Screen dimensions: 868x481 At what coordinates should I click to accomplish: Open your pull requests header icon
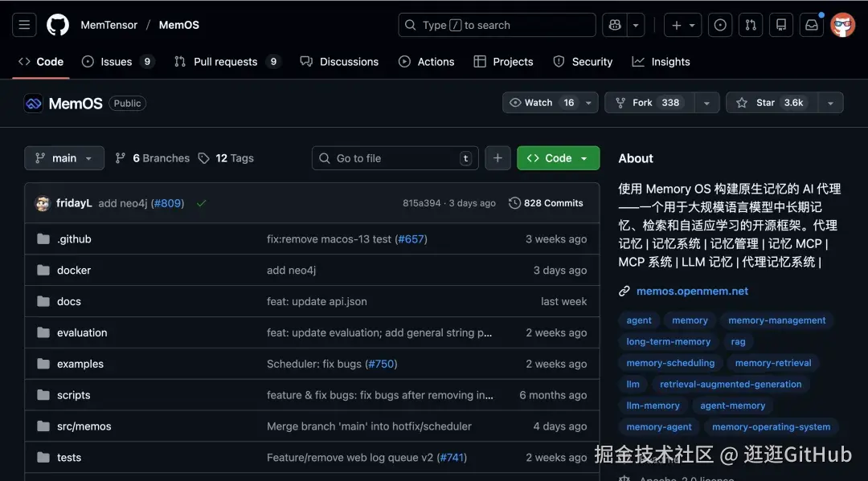click(x=751, y=25)
